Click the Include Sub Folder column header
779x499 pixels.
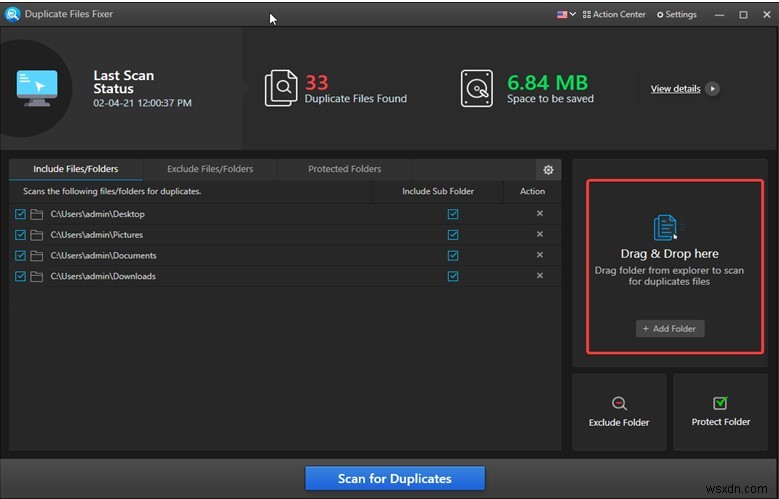tap(438, 191)
